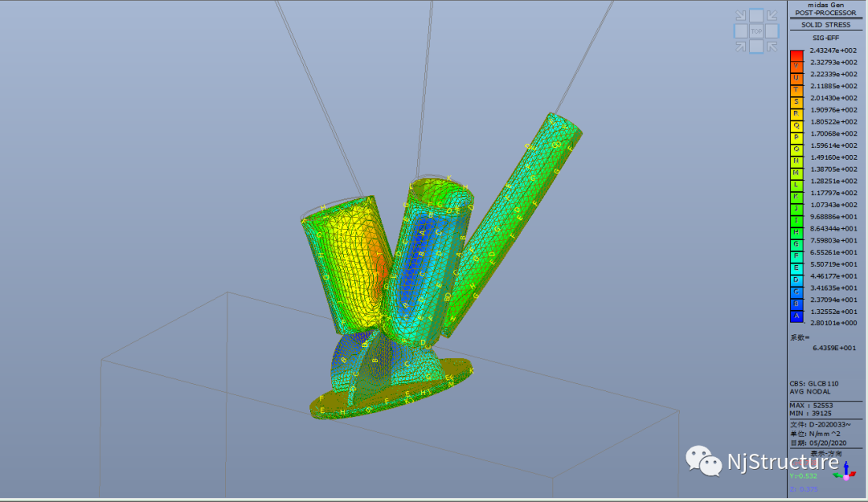
Task: Click the date '05/20/2020' line
Action: click(817, 443)
